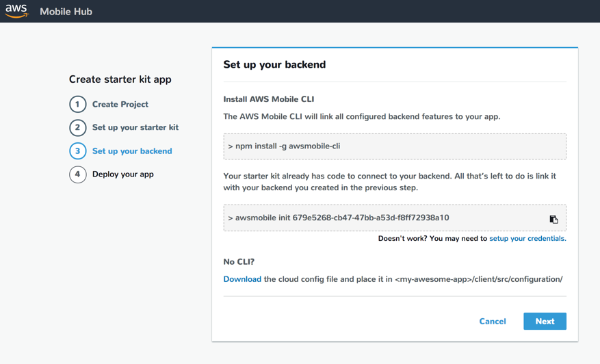Select the step 1 circle icon
Image resolution: width=600 pixels, height=364 pixels.
78,104
